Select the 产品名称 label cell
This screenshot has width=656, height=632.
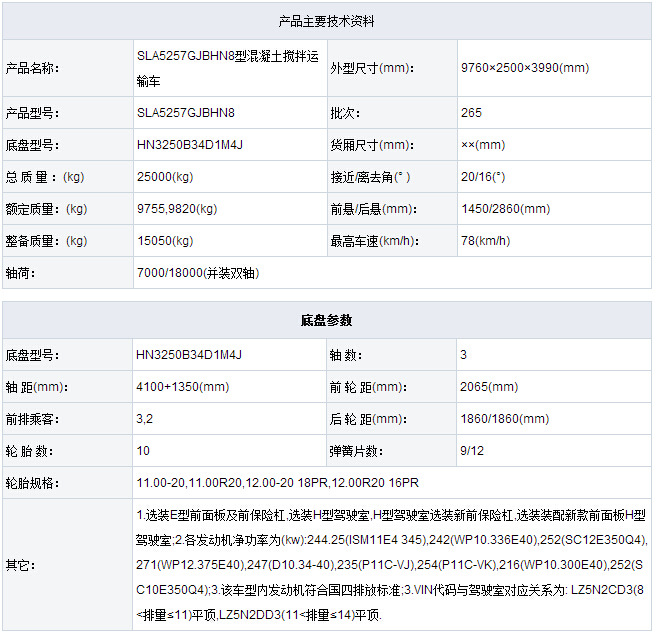[x=32, y=68]
